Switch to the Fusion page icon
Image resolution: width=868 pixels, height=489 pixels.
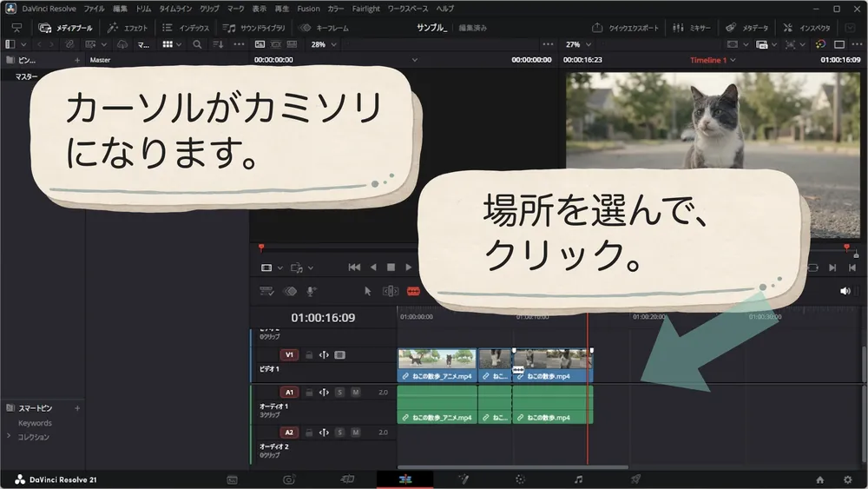464,479
